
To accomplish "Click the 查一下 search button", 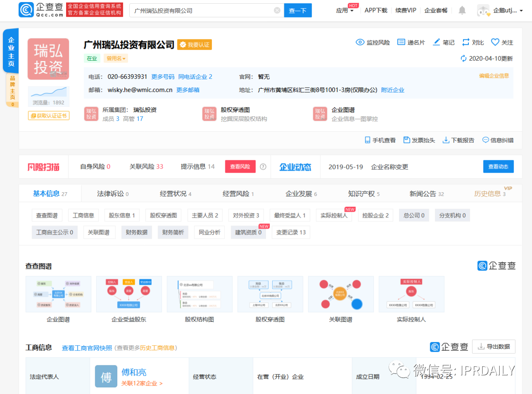I will pos(298,10).
